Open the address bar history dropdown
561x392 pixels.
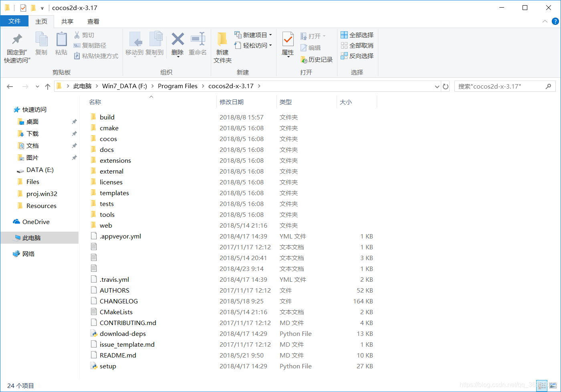[437, 86]
